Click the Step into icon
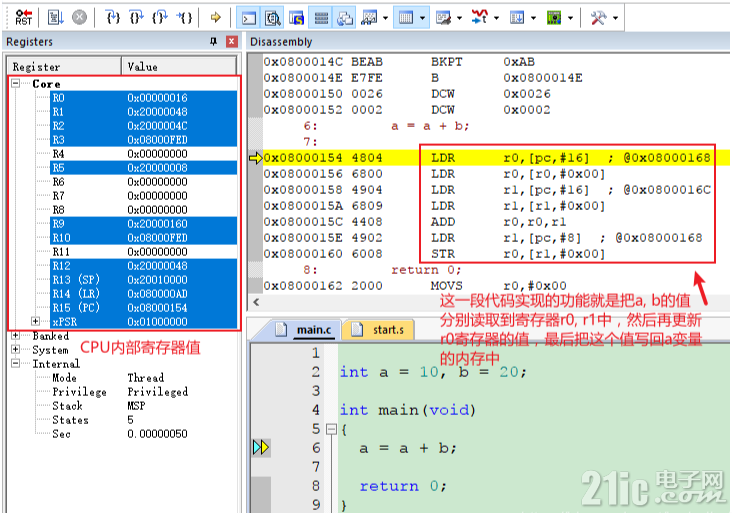 tap(113, 18)
